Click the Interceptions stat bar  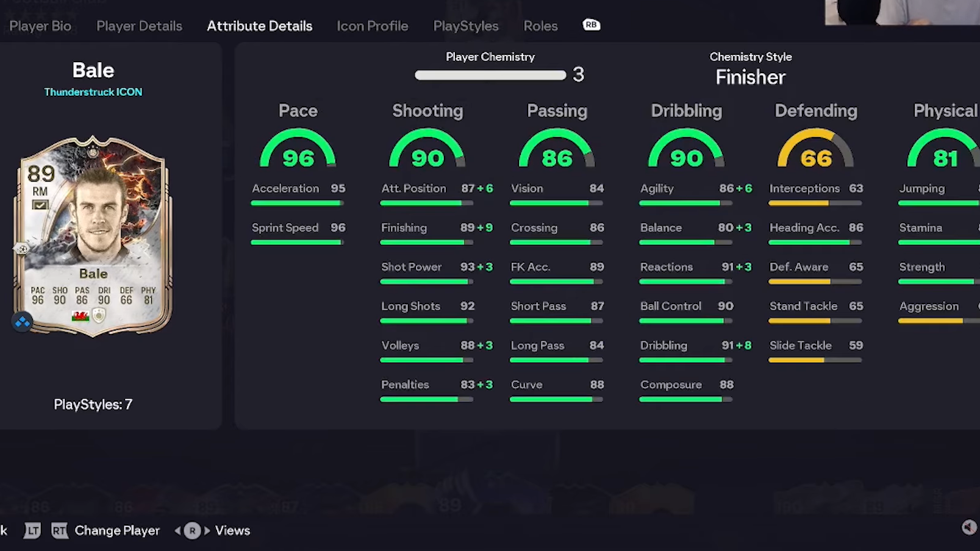pos(815,203)
